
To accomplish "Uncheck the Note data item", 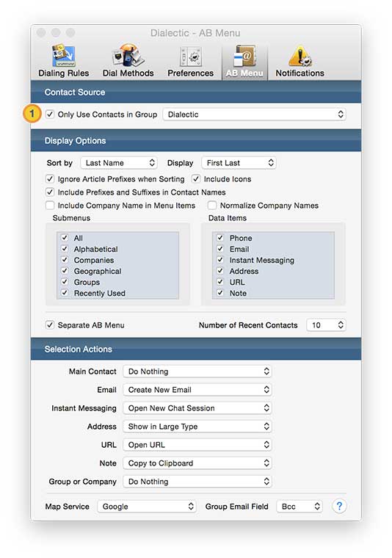I will pos(220,293).
